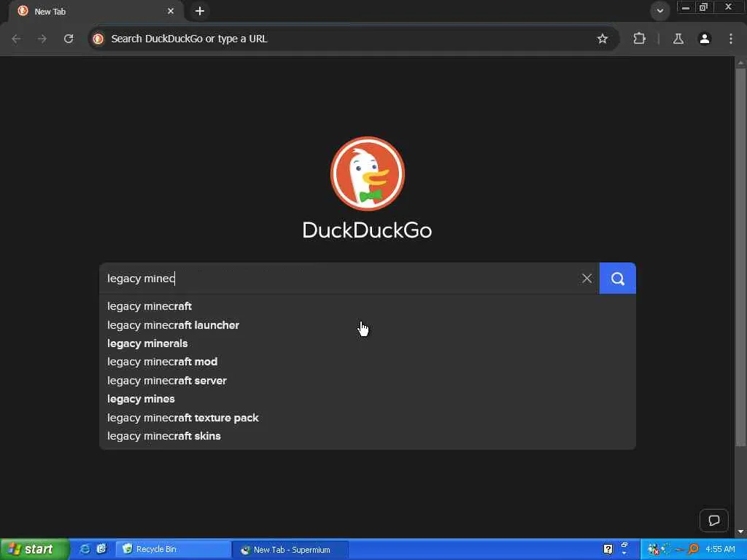Choose suggestion 'legacy minecraft mod'

pyautogui.click(x=367, y=362)
